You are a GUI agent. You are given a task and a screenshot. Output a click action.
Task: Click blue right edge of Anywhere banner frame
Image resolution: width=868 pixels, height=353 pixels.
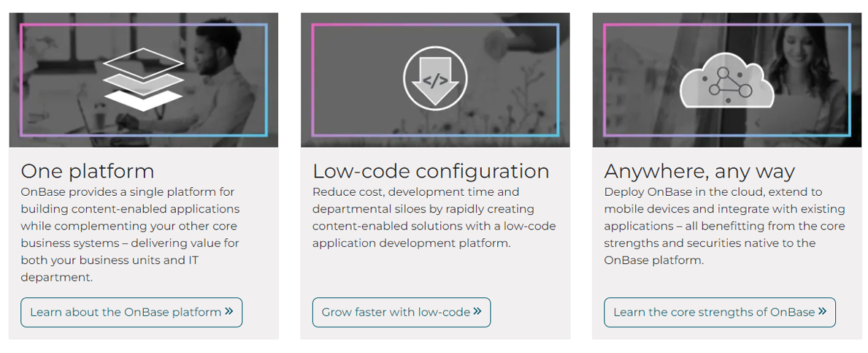[849, 80]
